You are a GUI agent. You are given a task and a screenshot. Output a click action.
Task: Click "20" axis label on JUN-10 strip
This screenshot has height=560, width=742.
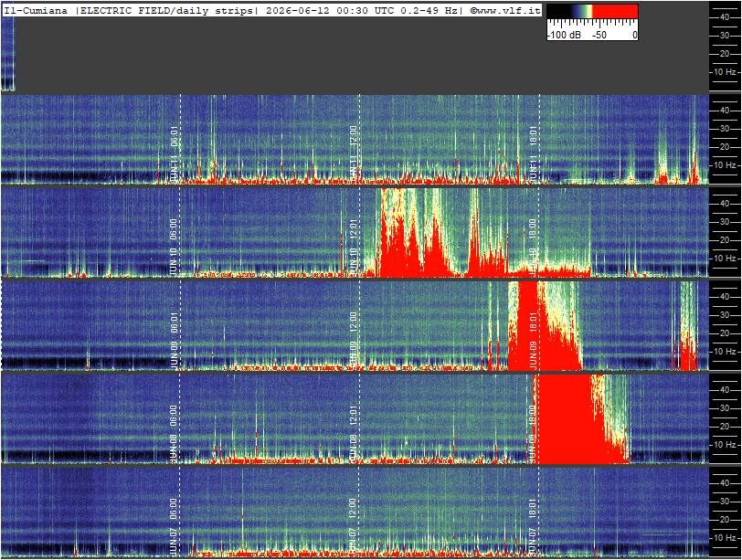tap(725, 240)
